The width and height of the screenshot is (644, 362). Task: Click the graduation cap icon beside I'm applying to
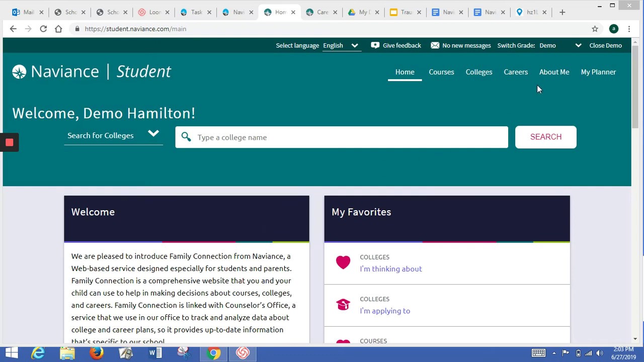[x=343, y=305]
